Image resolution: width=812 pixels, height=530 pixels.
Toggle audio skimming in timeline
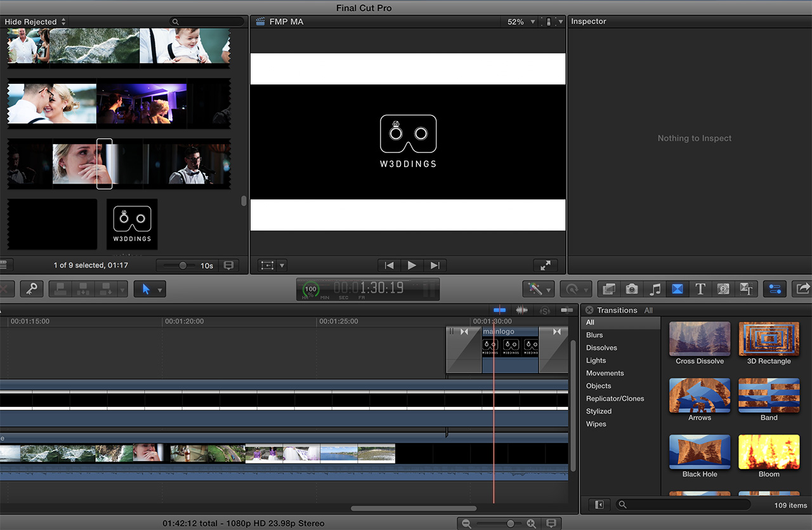click(x=522, y=310)
